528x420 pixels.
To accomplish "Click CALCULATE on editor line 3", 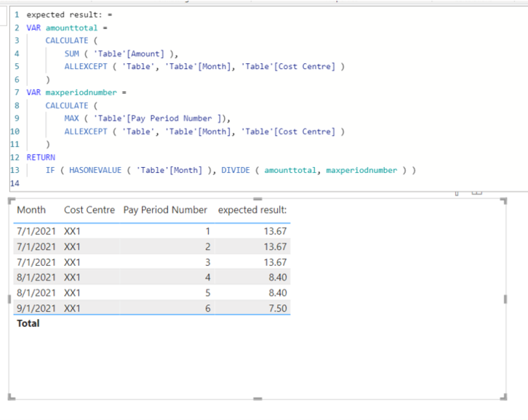I will 67,41.
